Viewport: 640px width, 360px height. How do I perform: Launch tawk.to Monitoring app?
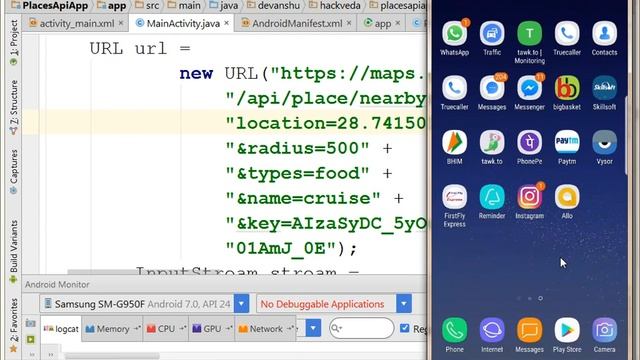[529, 34]
